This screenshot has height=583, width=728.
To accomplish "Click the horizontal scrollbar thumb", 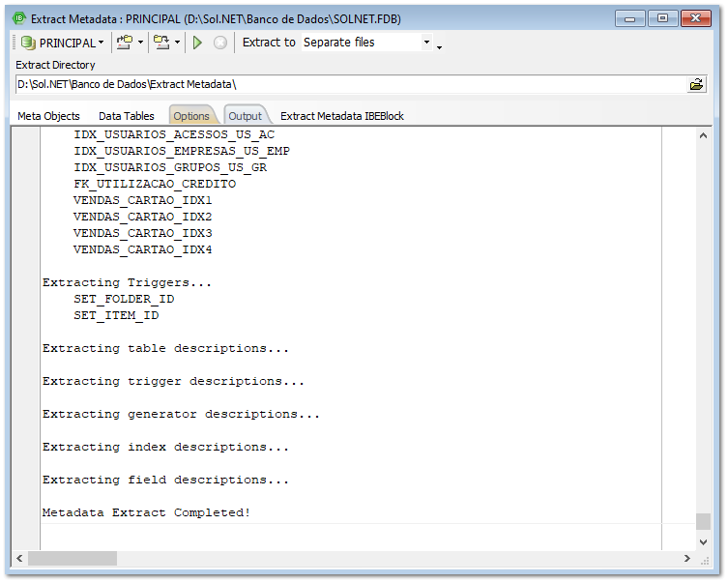I will coord(73,559).
